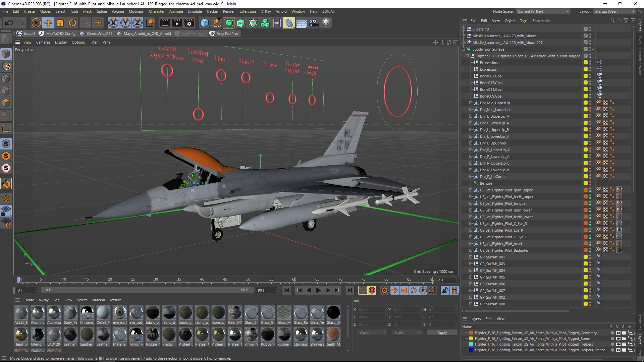
Task: Click yellow layer swatch of Be_wire
Action: coord(586,183)
